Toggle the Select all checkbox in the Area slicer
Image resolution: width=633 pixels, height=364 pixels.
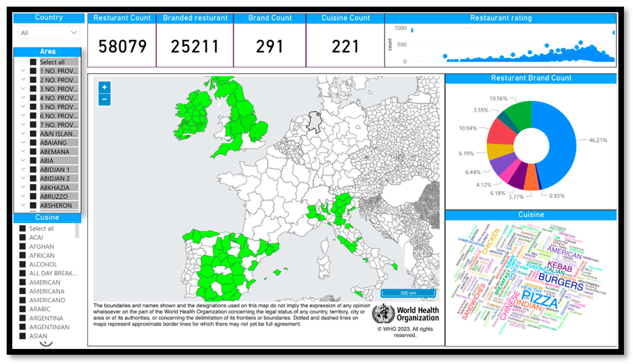[33, 62]
